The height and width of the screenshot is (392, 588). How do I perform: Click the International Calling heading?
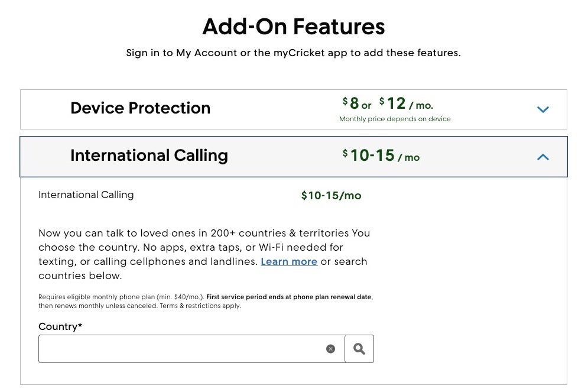(x=149, y=155)
